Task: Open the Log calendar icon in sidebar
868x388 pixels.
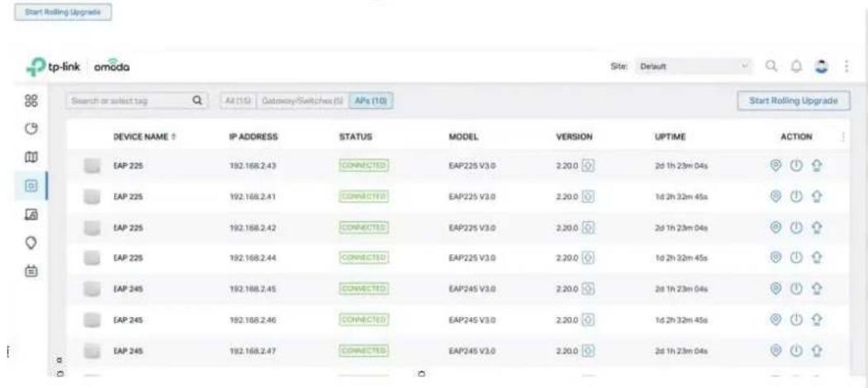Action: (x=31, y=272)
